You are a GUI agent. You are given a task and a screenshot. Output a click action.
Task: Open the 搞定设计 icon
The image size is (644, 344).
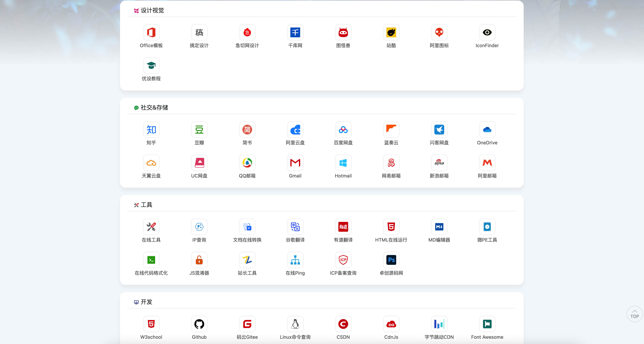(199, 32)
